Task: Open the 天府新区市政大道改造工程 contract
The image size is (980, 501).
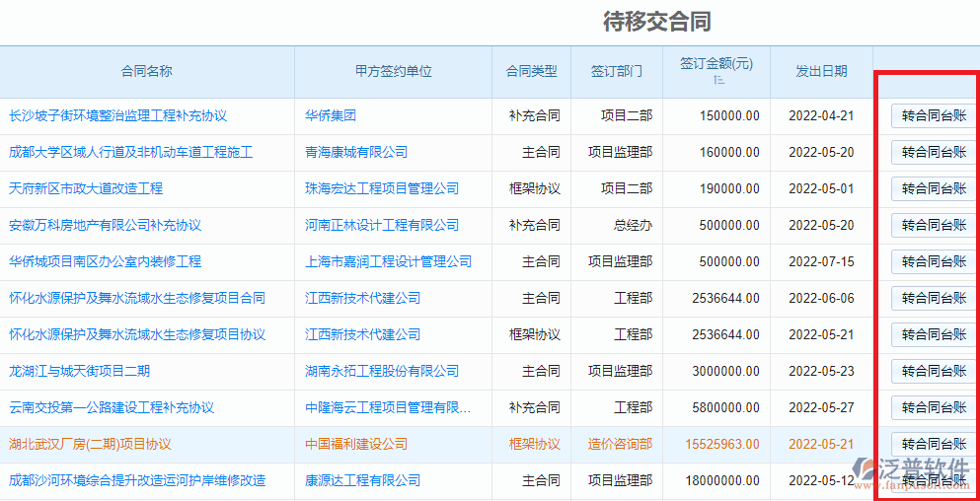Action: pyautogui.click(x=86, y=188)
